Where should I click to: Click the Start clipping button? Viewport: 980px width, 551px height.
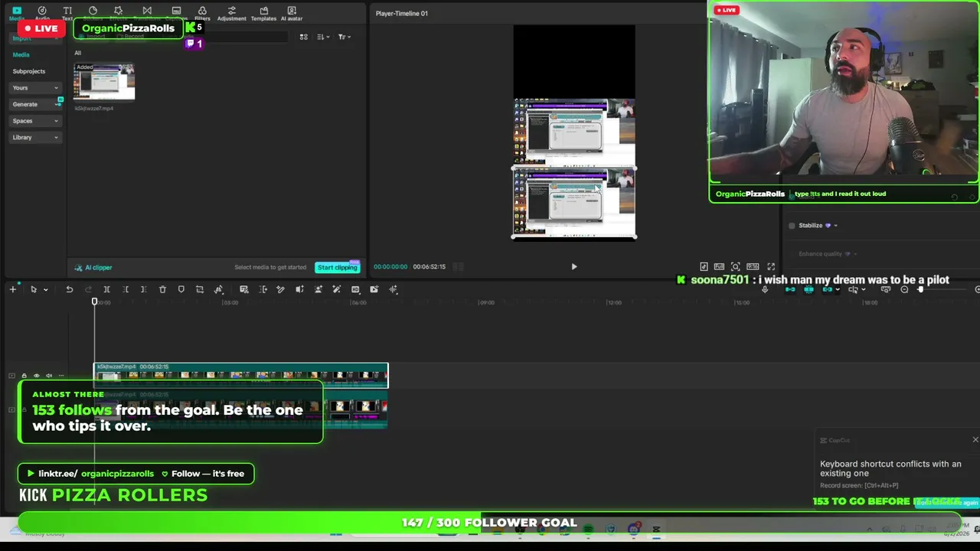pyautogui.click(x=338, y=267)
